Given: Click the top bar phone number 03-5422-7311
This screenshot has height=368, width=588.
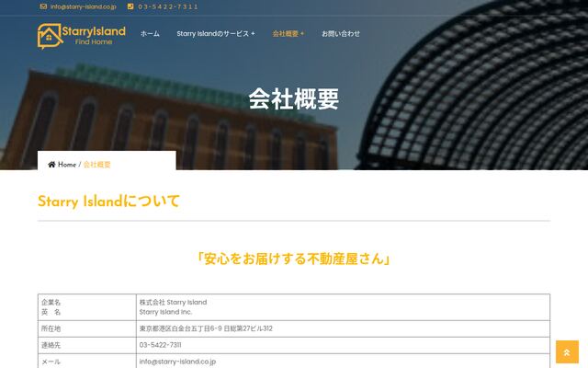Looking at the screenshot, I should click(167, 6).
